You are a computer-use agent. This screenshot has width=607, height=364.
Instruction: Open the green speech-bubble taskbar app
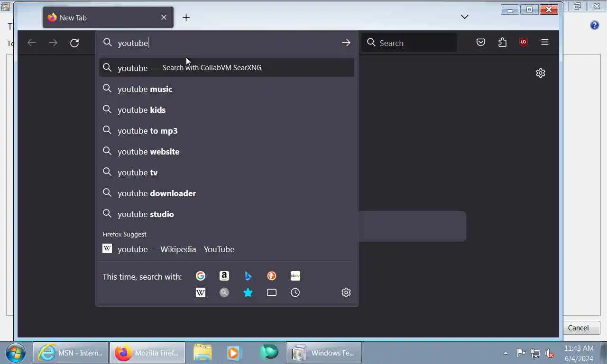(269, 353)
